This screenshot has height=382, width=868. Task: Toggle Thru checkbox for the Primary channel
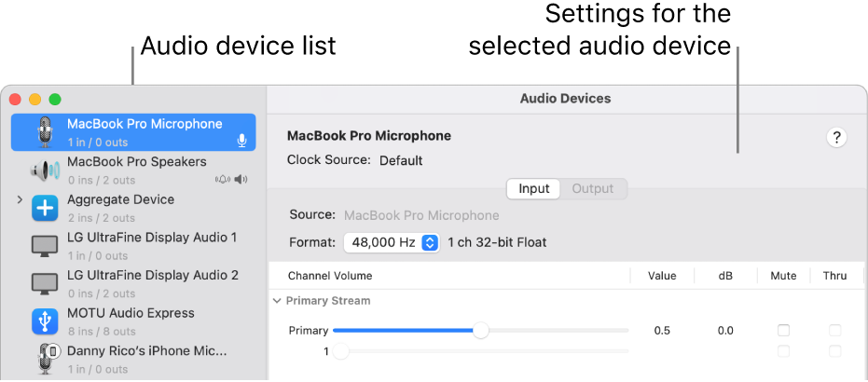[834, 331]
